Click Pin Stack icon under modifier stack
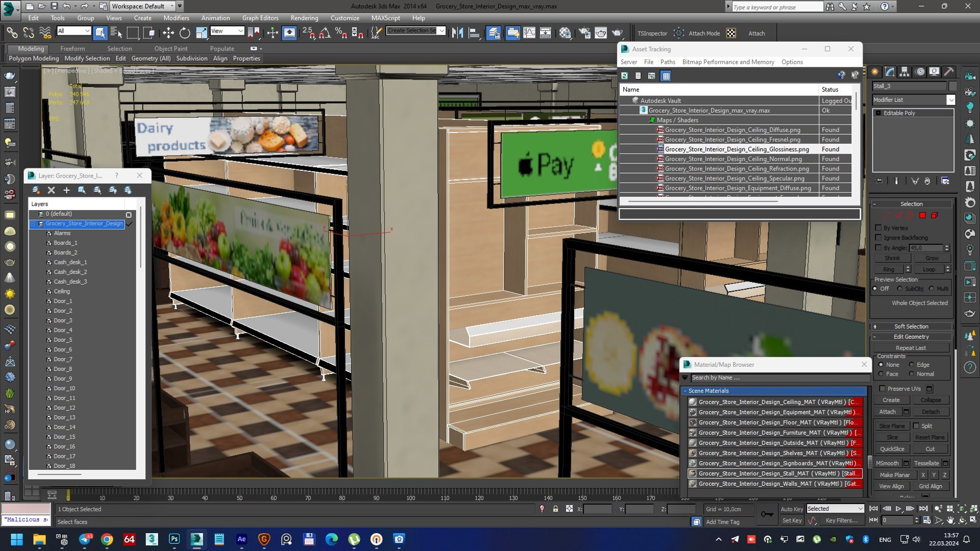The image size is (980, 551). (x=879, y=181)
